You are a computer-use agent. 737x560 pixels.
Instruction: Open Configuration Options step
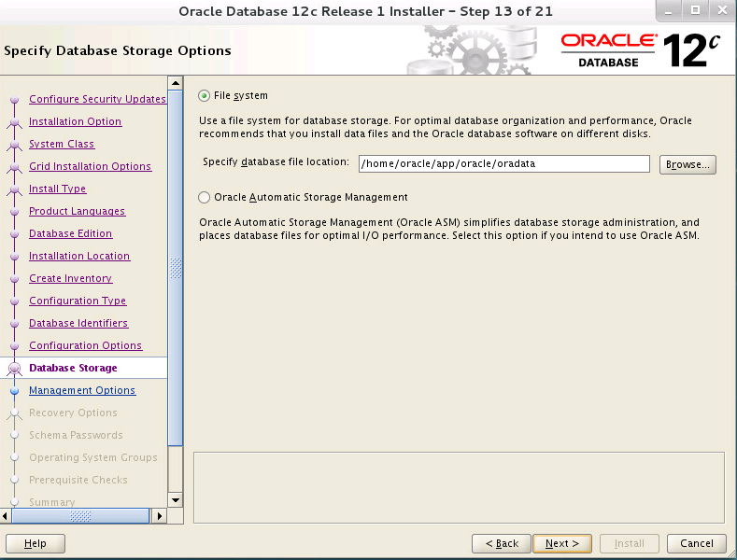click(86, 345)
